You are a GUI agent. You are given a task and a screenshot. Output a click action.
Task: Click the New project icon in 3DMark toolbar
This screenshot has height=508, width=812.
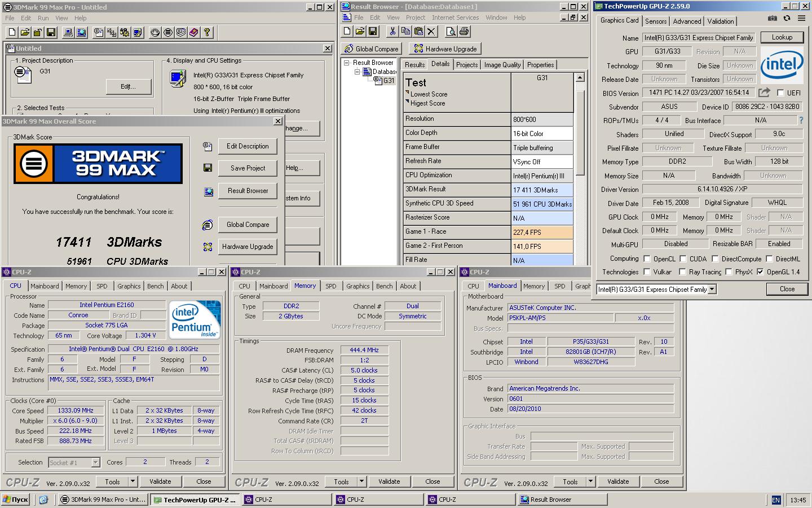click(12, 32)
